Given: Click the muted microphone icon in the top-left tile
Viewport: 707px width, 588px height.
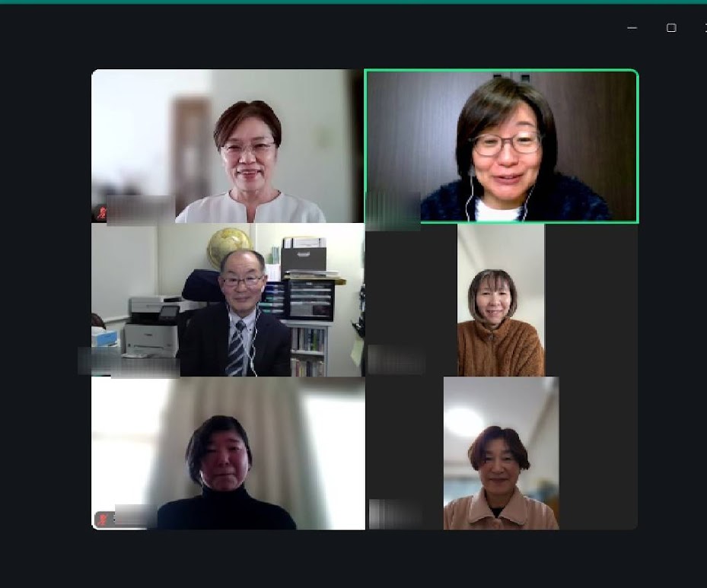Looking at the screenshot, I should click(101, 212).
